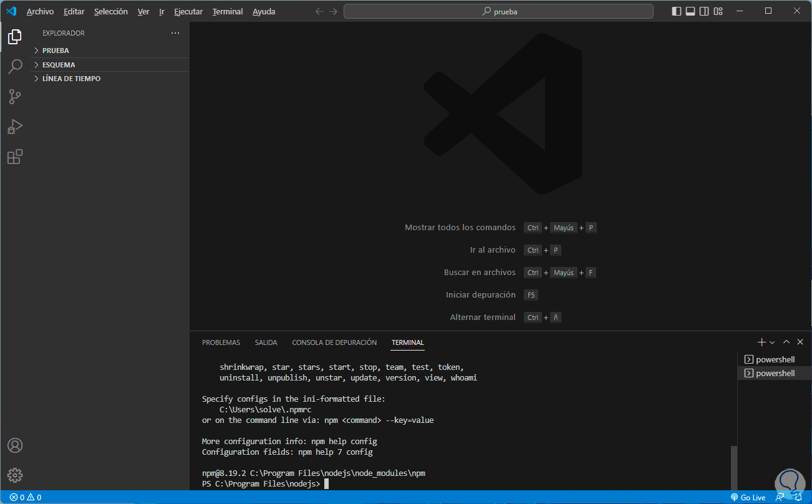Viewport: 812px width, 504px height.
Task: Toggle the bottom panel layout button
Action: tap(690, 11)
